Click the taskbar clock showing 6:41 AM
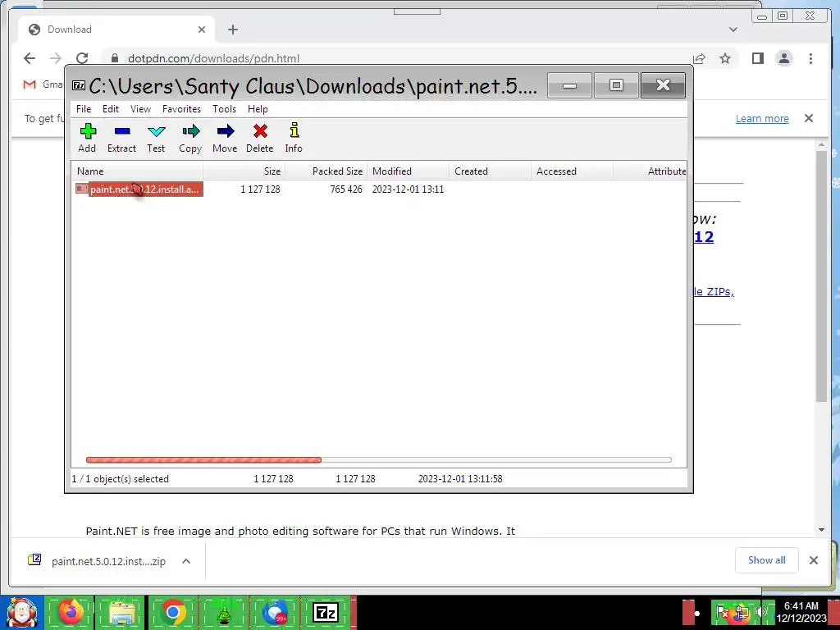 point(801,612)
